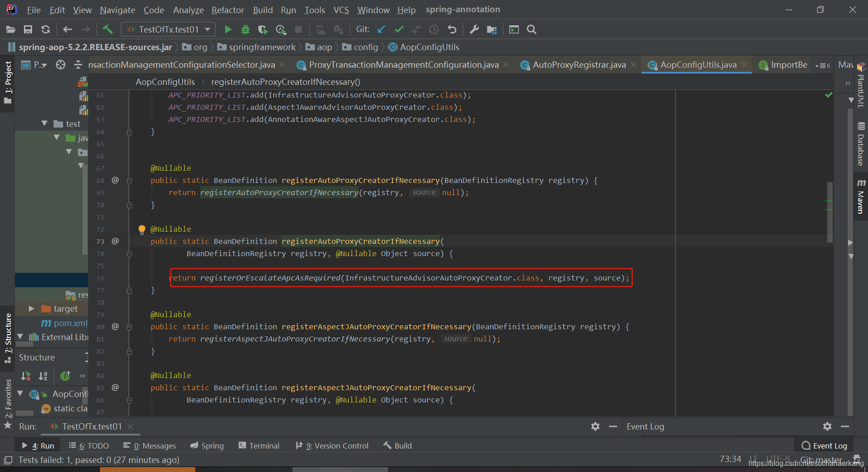This screenshot has height=472, width=868.
Task: Toggle the PlantUML side panel
Action: [x=861, y=86]
